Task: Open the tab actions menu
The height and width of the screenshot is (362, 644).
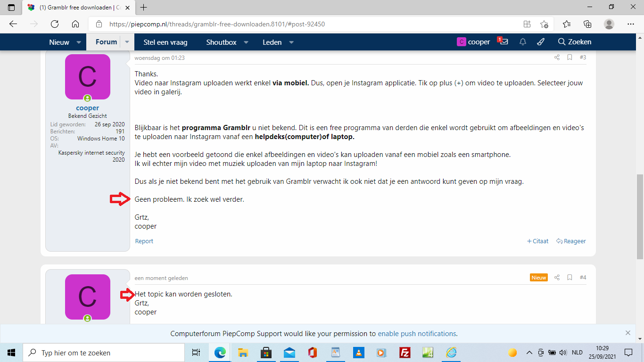Action: tap(11, 8)
